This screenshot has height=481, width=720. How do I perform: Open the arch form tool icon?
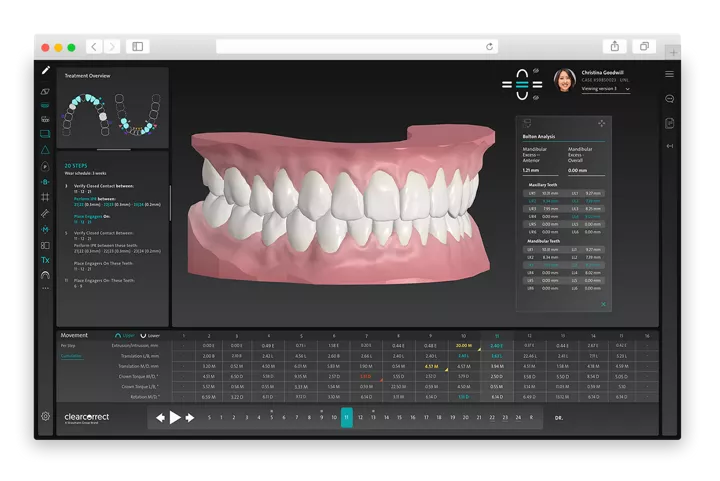[45, 274]
